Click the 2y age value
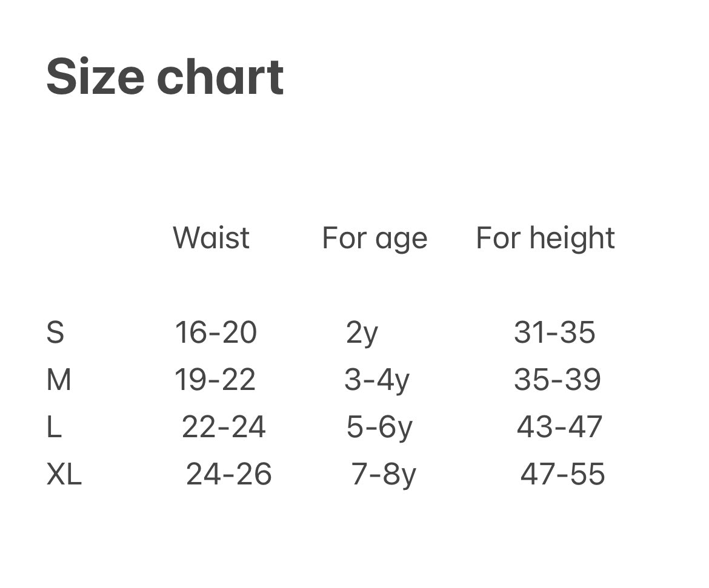The width and height of the screenshot is (709, 588). (x=362, y=334)
